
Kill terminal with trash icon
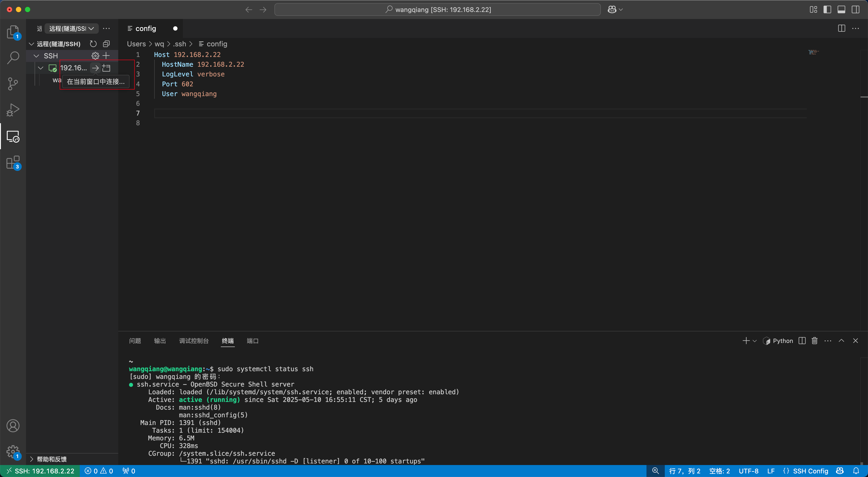click(x=814, y=341)
